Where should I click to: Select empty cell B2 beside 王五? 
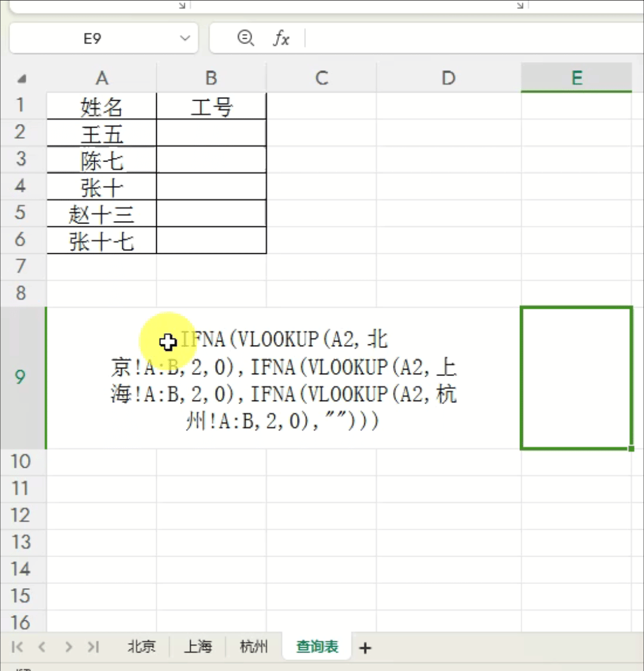[x=212, y=133]
